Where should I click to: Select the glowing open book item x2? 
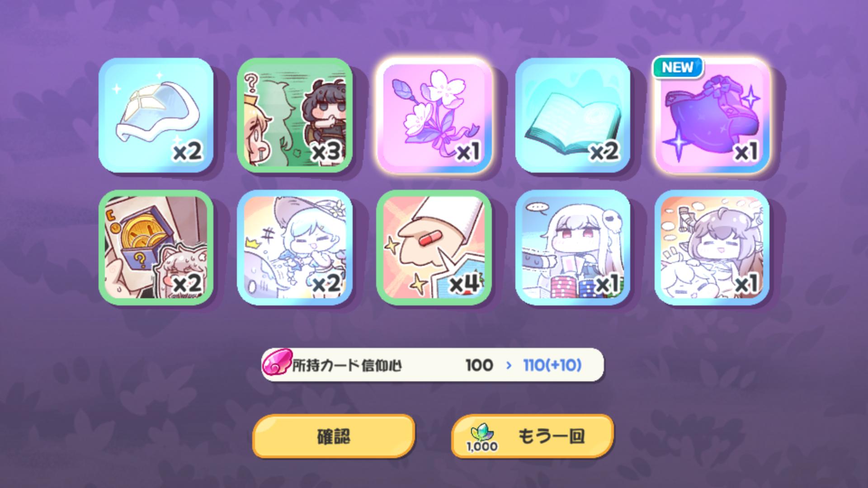pyautogui.click(x=573, y=115)
